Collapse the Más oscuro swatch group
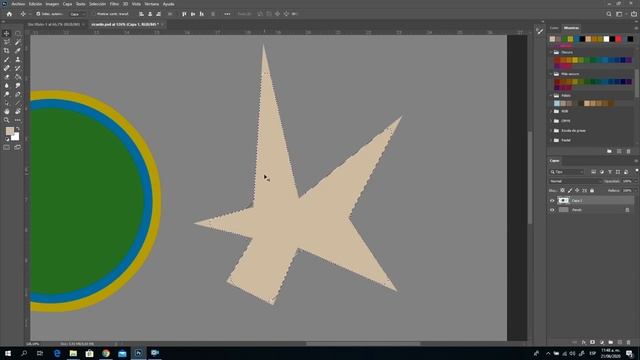Viewport: 640px width, 360px height. [551, 74]
